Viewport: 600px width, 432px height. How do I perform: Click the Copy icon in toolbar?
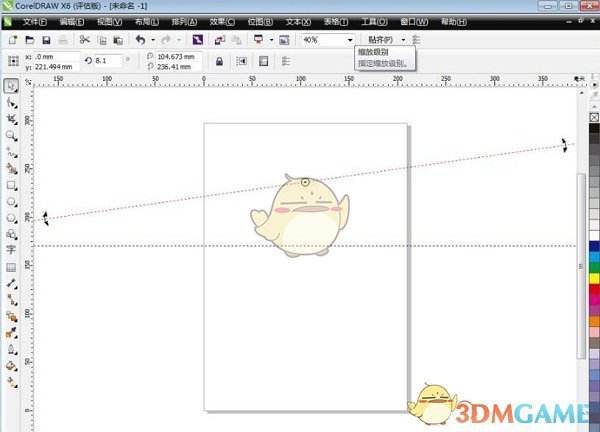[x=102, y=40]
